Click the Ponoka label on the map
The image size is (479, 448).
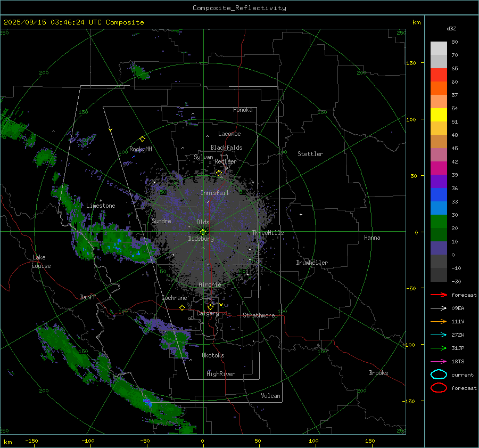(243, 110)
